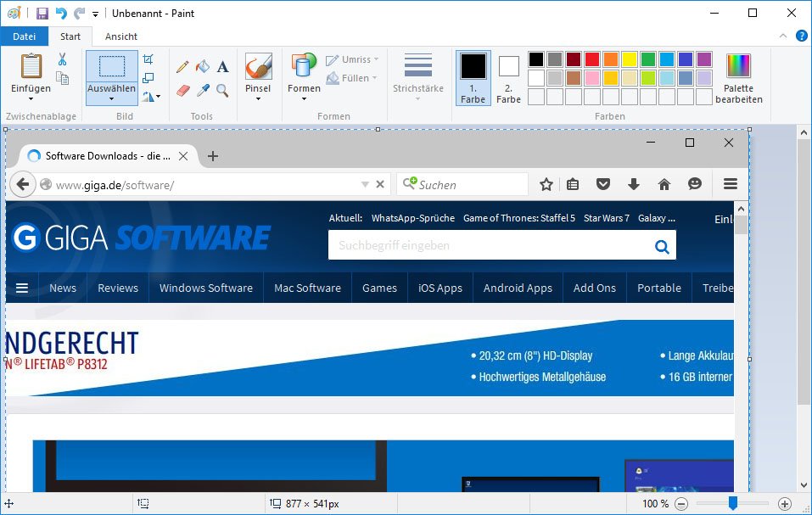This screenshot has width=812, height=515.
Task: Open the Füllen fill dropdown
Action: 351,78
